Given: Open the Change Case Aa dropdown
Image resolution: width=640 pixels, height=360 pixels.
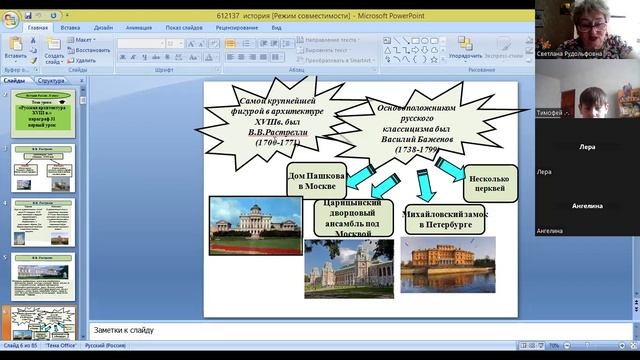Looking at the screenshot, I should pyautogui.click(x=193, y=57).
